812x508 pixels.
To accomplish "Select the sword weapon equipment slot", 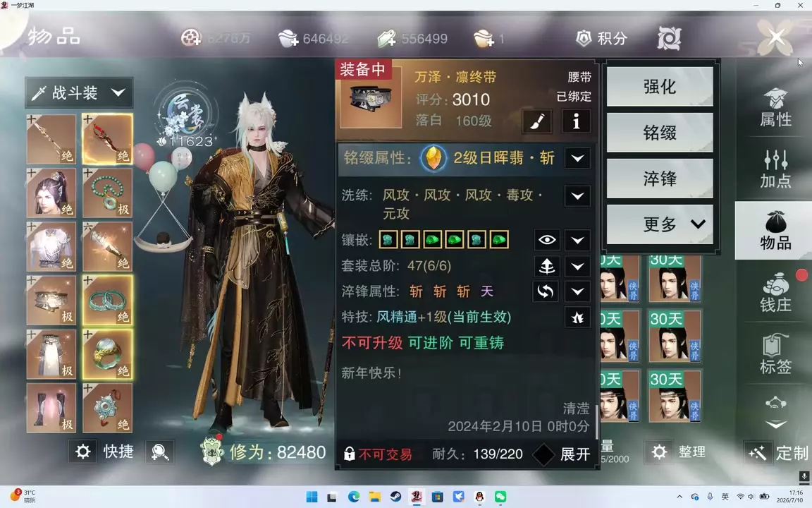I will pos(51,139).
